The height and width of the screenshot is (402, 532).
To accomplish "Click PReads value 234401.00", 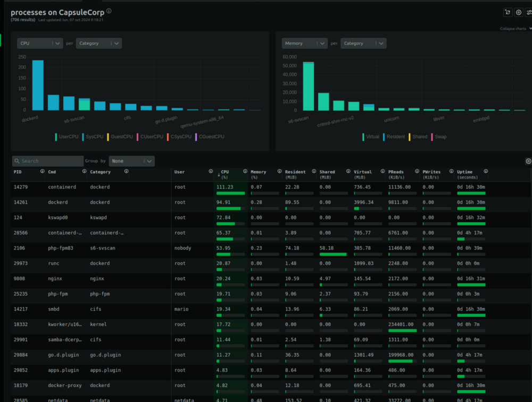I will coord(401,324).
